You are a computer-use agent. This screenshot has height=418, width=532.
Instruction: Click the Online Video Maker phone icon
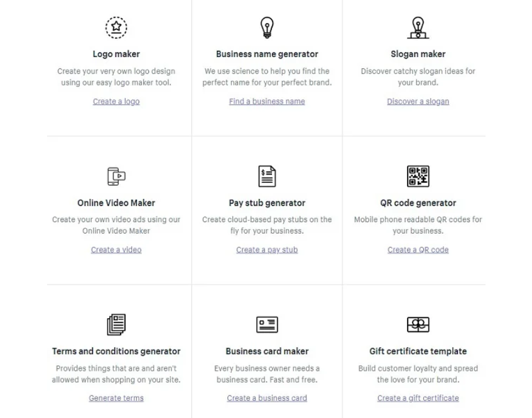point(116,176)
